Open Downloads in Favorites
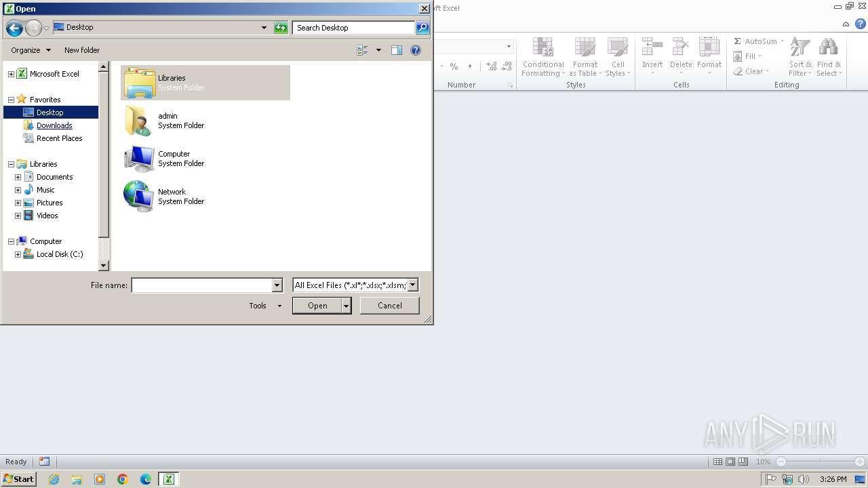The image size is (868, 488). point(54,125)
